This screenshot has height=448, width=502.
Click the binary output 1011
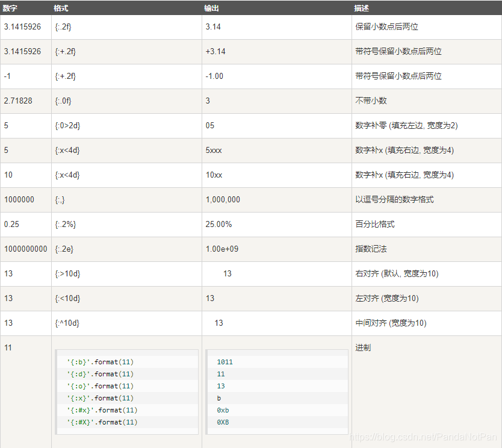(x=225, y=362)
